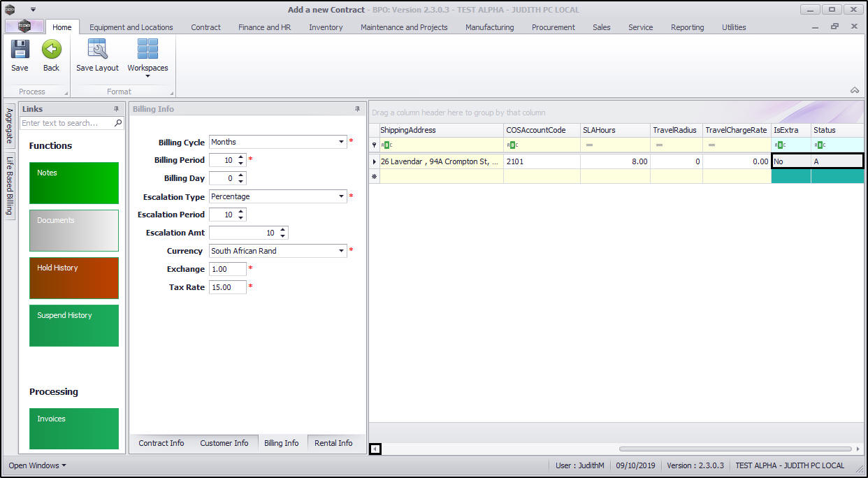The width and height of the screenshot is (868, 478).
Task: Expand Process group dialog launcher
Action: (x=66, y=93)
